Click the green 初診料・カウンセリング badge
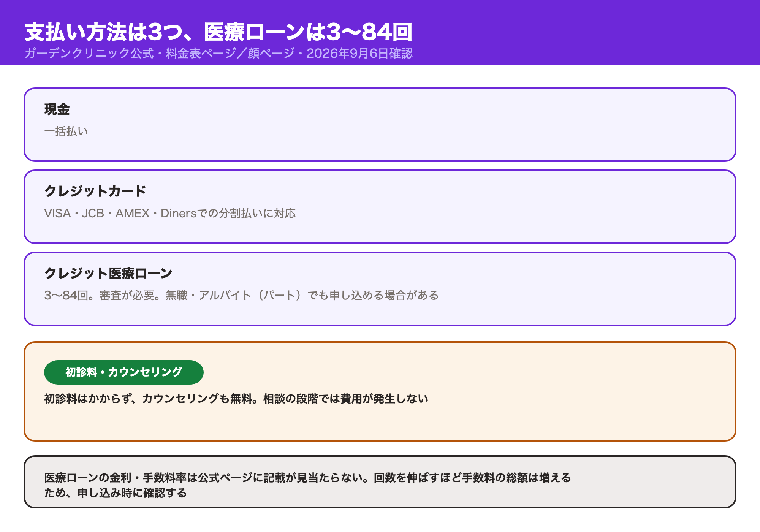760x532 pixels. [124, 372]
